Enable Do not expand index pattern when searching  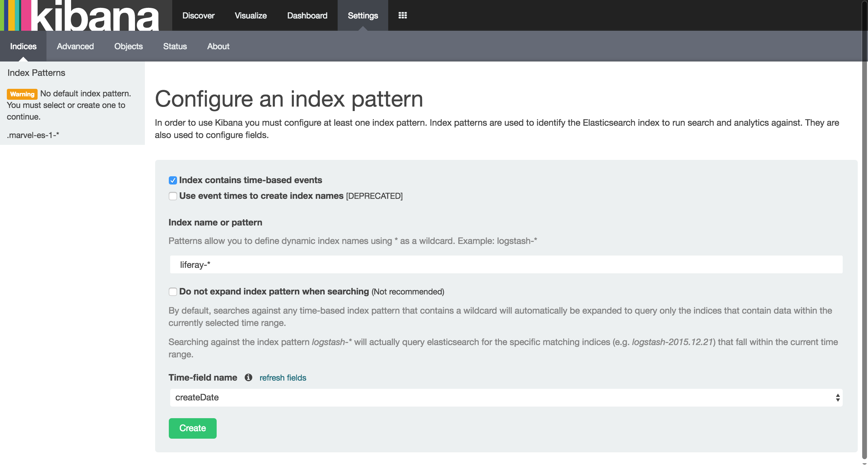point(172,291)
